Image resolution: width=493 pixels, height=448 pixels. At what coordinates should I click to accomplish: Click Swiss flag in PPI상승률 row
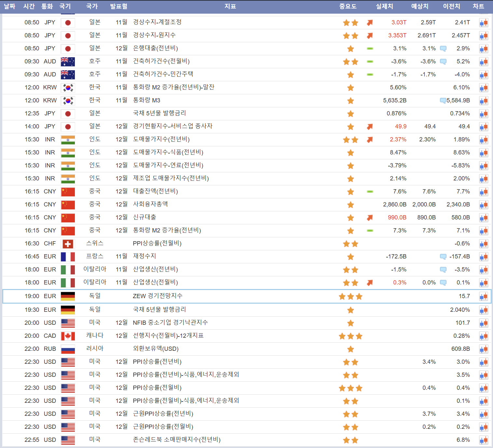coord(68,244)
